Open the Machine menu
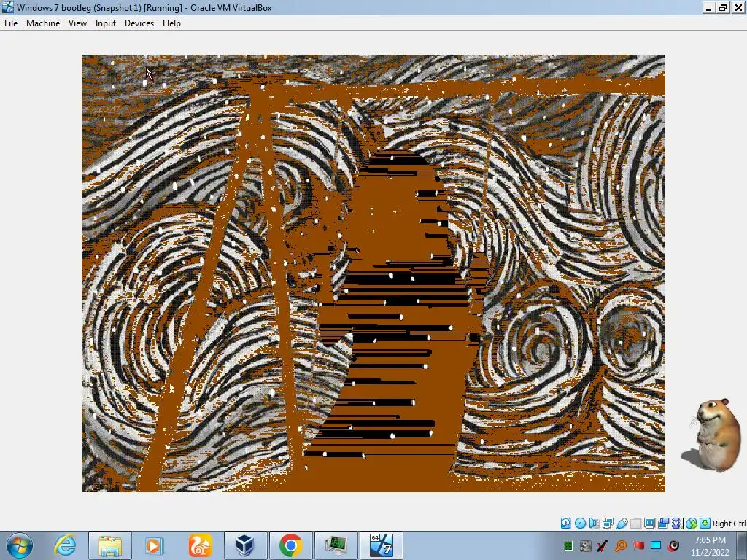Screen dimensions: 747x560 coord(43,23)
